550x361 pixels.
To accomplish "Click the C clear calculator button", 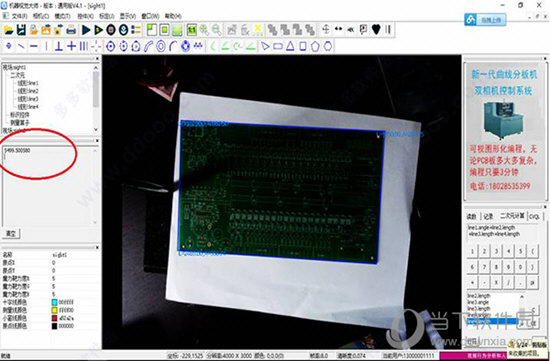I will pos(534,310).
